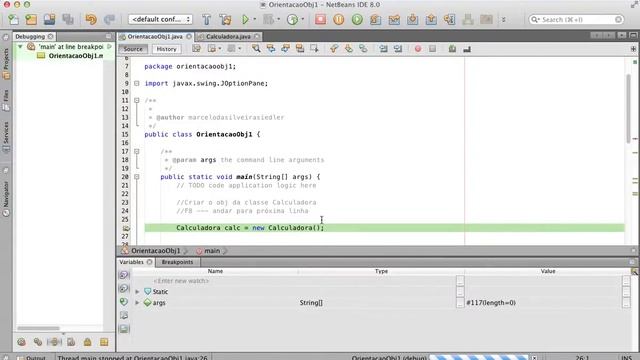Click the main method breadcrumb
This screenshot has width=640, height=360.
click(212, 251)
